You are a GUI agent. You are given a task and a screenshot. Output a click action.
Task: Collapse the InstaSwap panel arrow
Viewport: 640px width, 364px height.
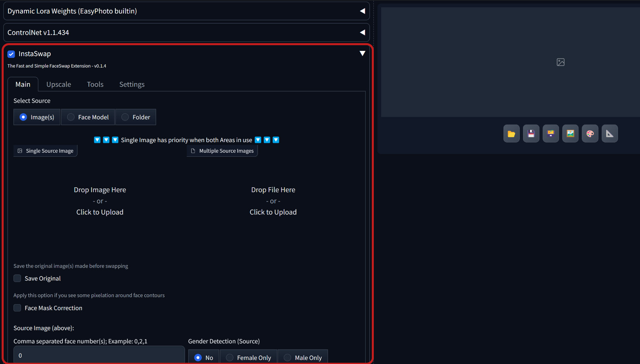point(362,53)
